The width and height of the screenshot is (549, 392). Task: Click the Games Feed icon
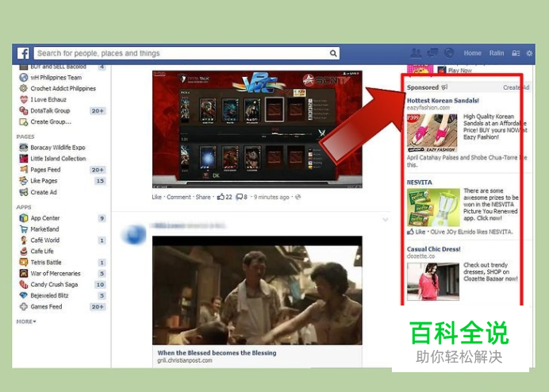24,306
